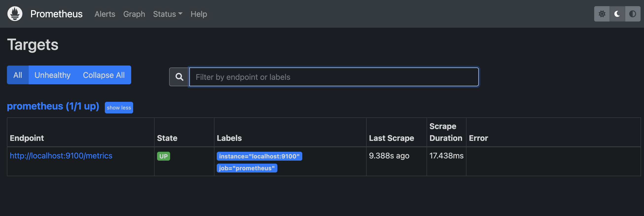
Task: Switch to light theme sun icon
Action: [602, 14]
